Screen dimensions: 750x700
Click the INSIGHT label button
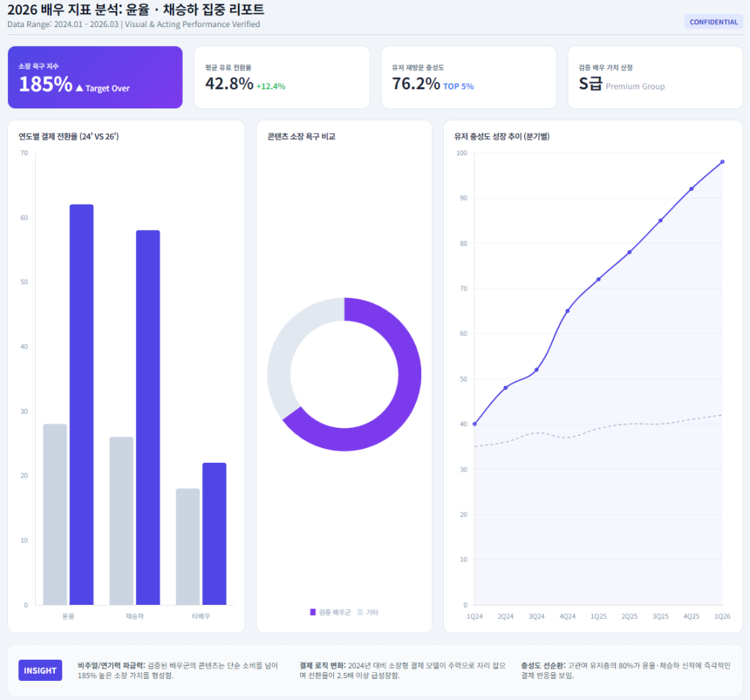(x=40, y=670)
